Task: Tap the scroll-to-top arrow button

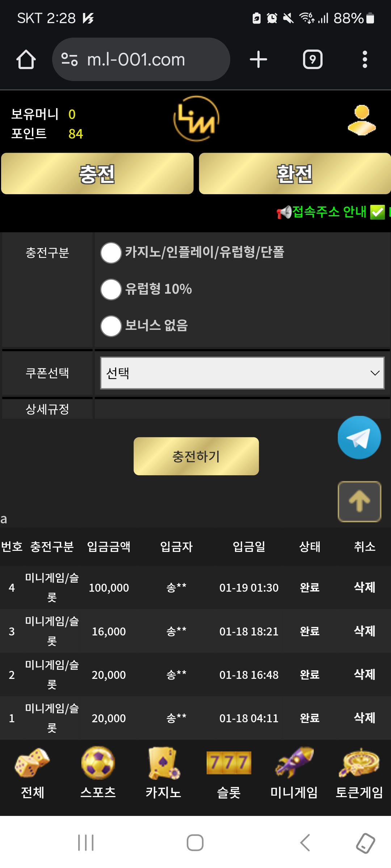Action: (359, 502)
